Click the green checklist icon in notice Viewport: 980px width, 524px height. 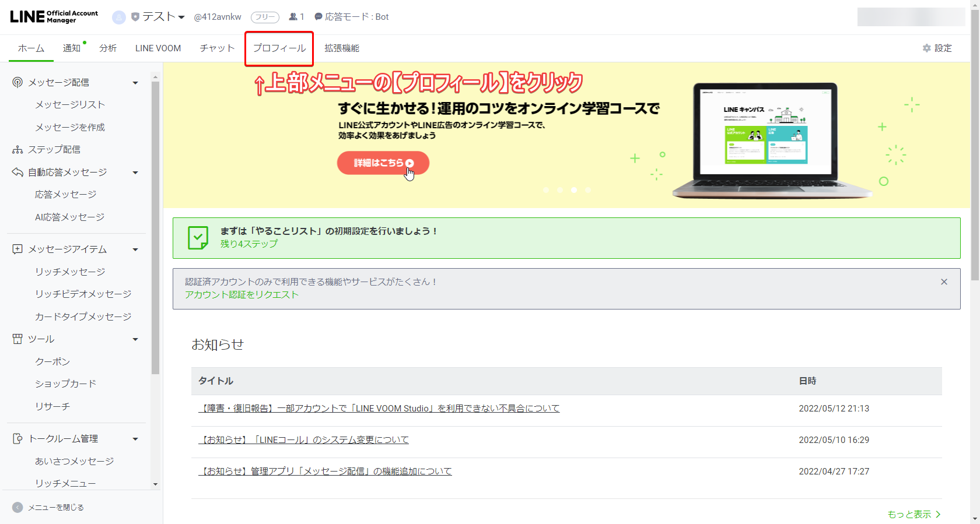[198, 238]
